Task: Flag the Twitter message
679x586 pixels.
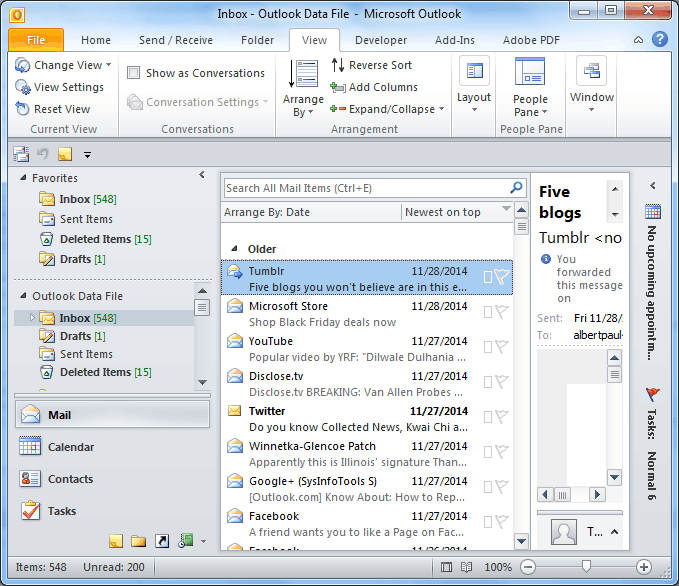Action: tap(502, 417)
